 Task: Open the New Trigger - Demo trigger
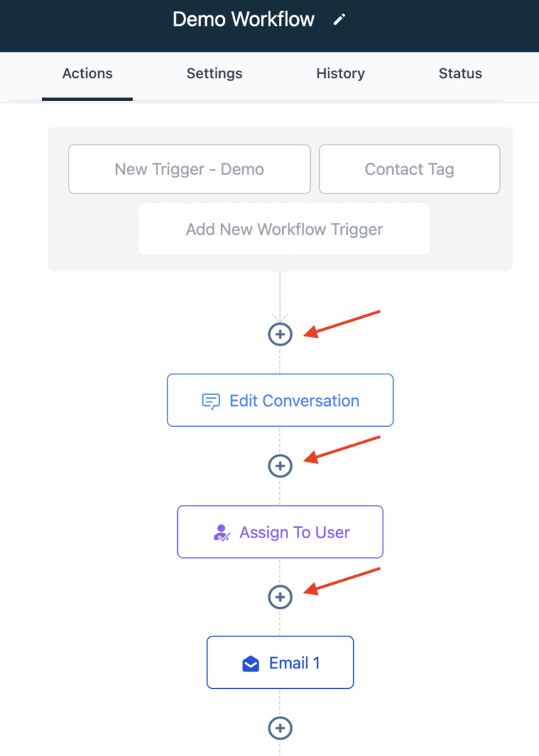(189, 169)
